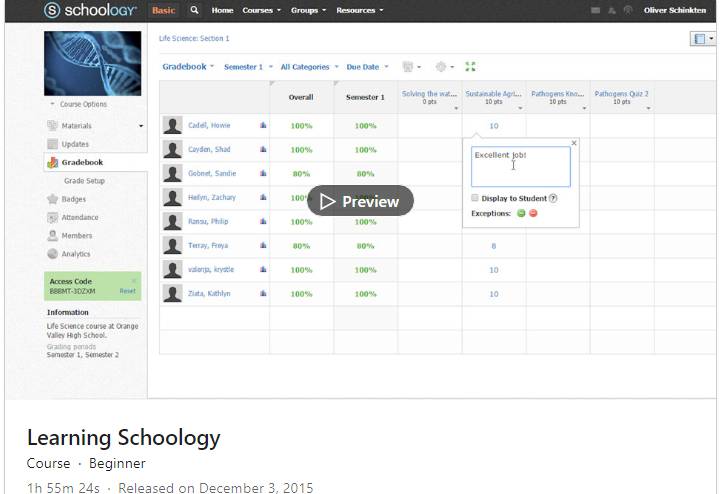722x494 pixels.
Task: Go to Home in navigation bar
Action: click(x=222, y=10)
